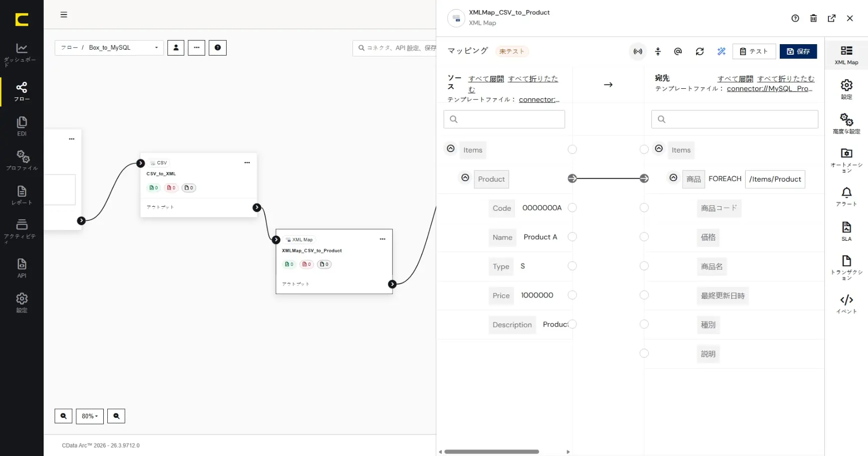Close the XMLMap_CSV_to_Product panel
Viewport: 868px width, 456px height.
849,18
